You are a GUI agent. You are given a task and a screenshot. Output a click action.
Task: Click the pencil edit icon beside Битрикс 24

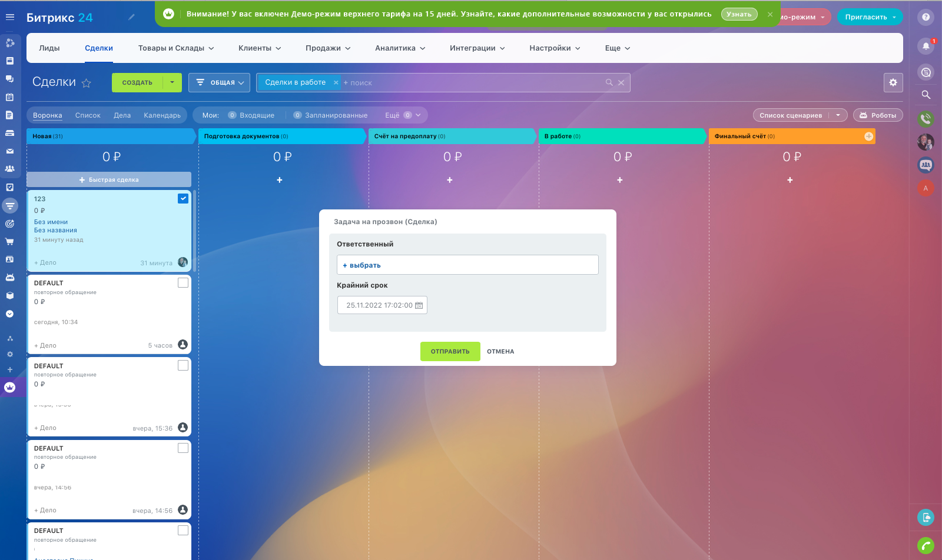(x=131, y=17)
